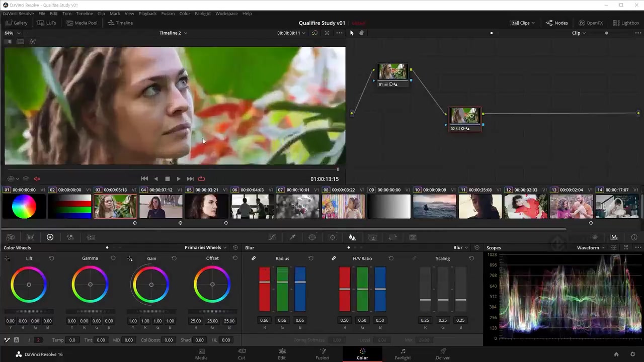Reset the Lift color wheel
Screen dimensions: 644x362
coord(51,258)
